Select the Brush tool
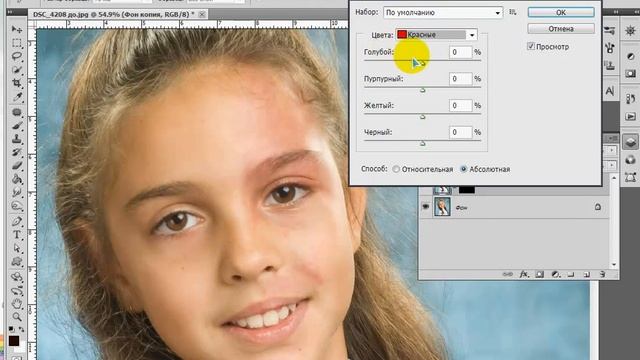The width and height of the screenshot is (640, 360). pos(17,126)
